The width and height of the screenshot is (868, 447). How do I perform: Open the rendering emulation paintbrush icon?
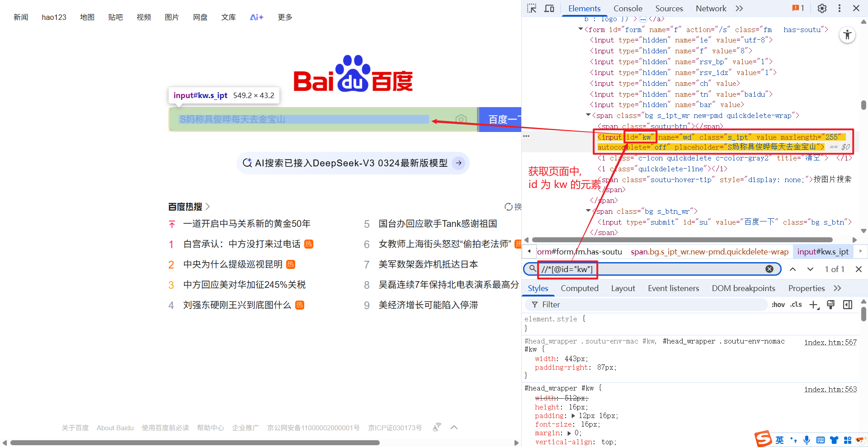tap(830, 305)
